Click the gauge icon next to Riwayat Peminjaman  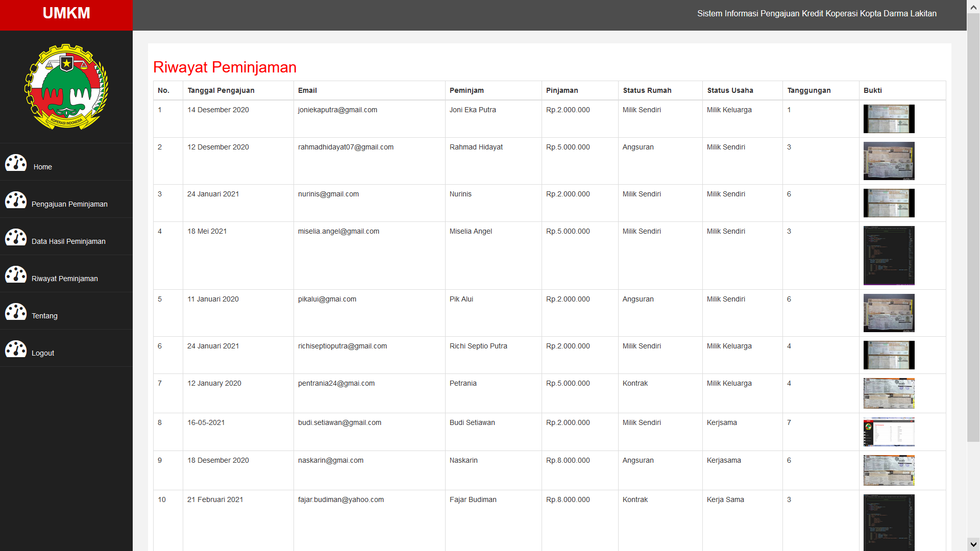[16, 274]
